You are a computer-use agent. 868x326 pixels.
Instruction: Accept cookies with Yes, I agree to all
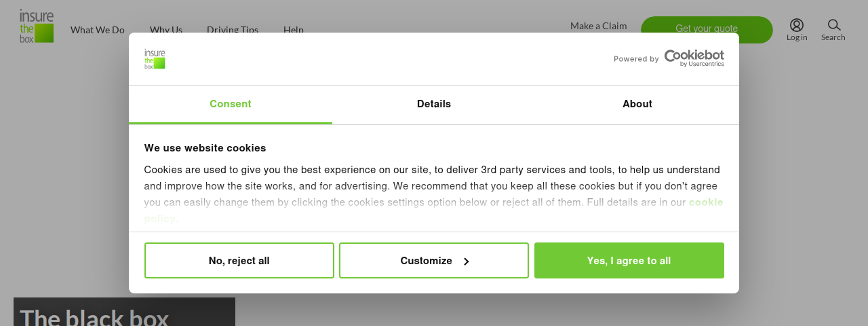[x=629, y=261]
